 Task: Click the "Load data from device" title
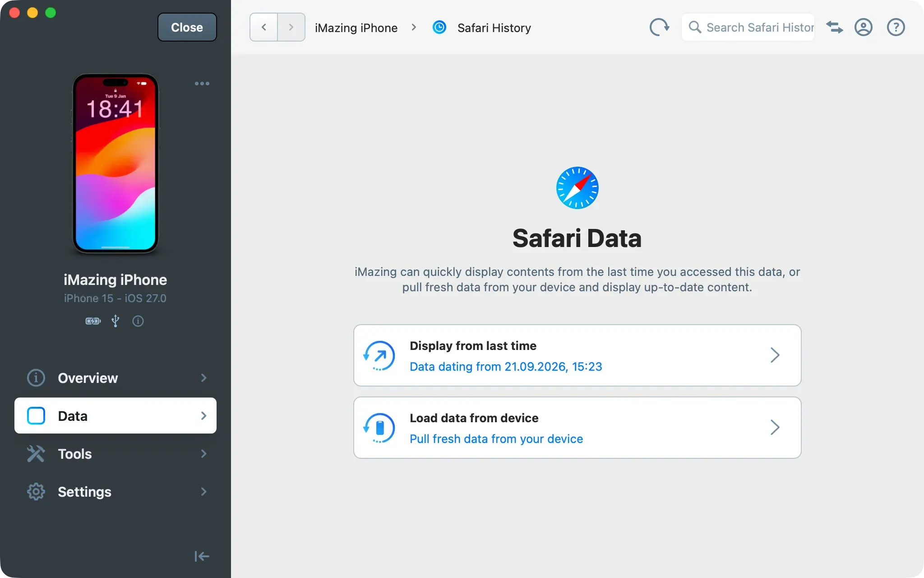pos(474,418)
